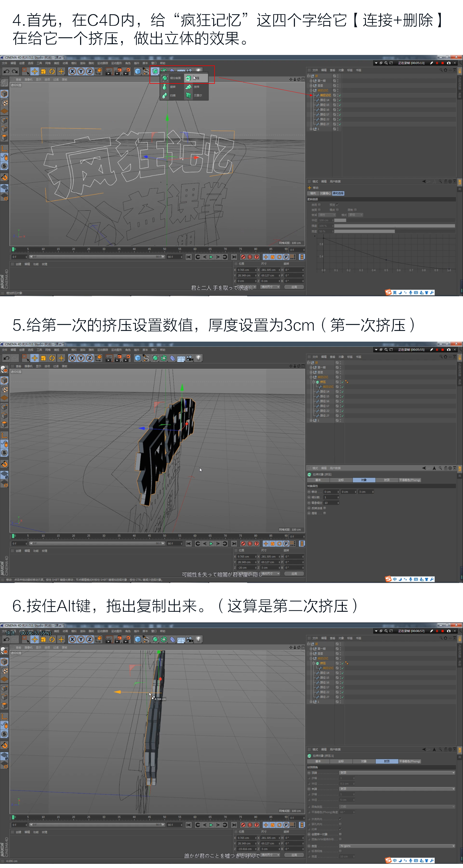This screenshot has width=463, height=868.
Task: Click the 轴向 tab button
Action: pyautogui.click(x=313, y=193)
